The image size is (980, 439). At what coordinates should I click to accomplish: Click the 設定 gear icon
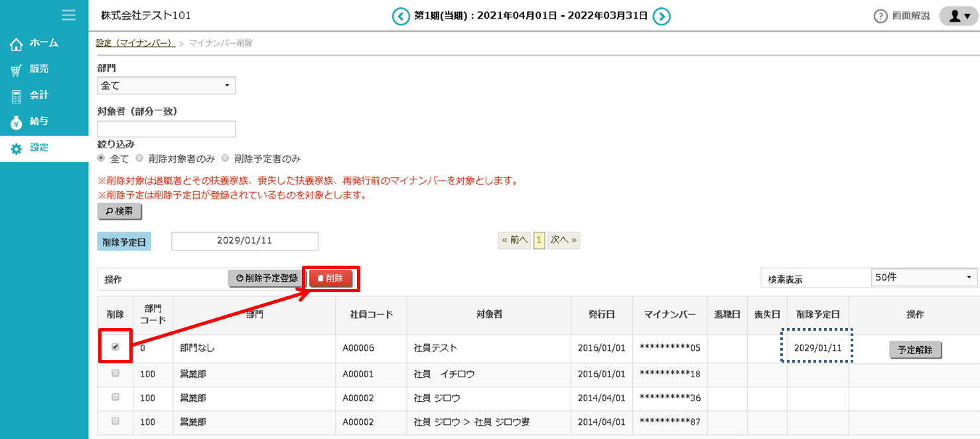(17, 149)
